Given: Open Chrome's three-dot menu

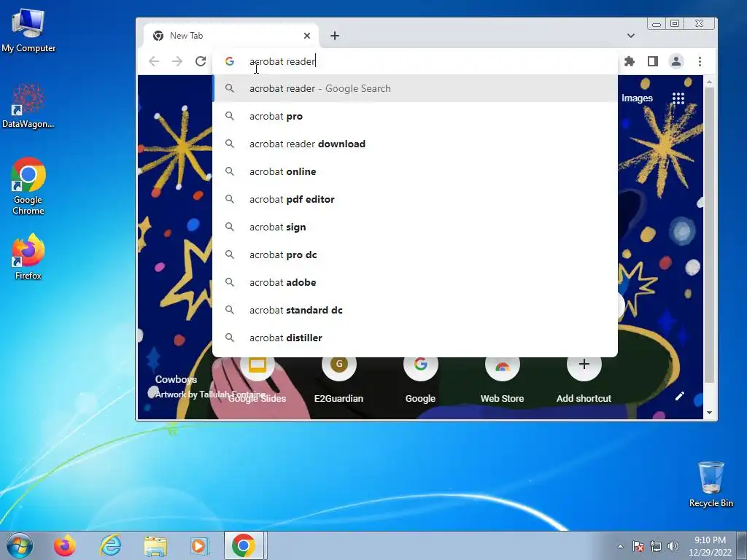Looking at the screenshot, I should point(700,61).
